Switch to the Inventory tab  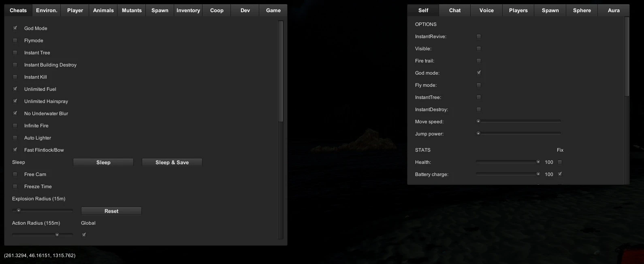188,11
